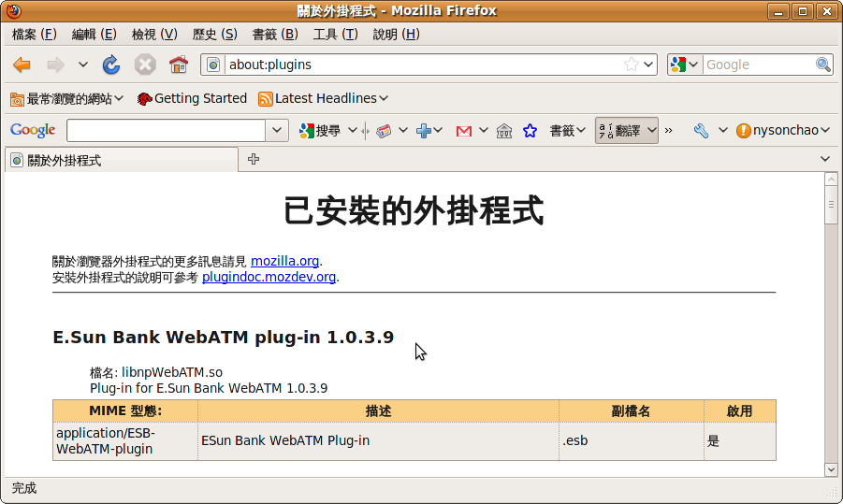Open the 檢視 (V) menu
843x504 pixels.
pos(154,35)
